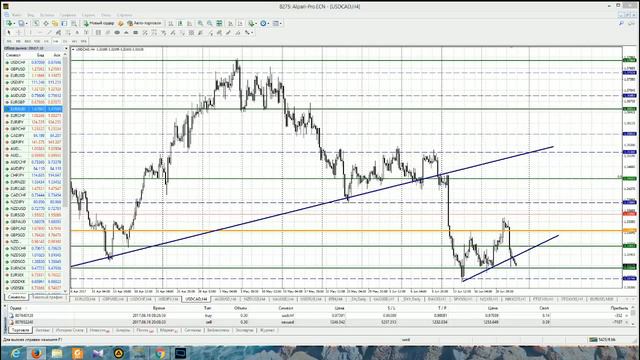The width and height of the screenshot is (640, 360).
Task: Select highlighted EURAUD row in Market Watch
Action: coord(33,109)
